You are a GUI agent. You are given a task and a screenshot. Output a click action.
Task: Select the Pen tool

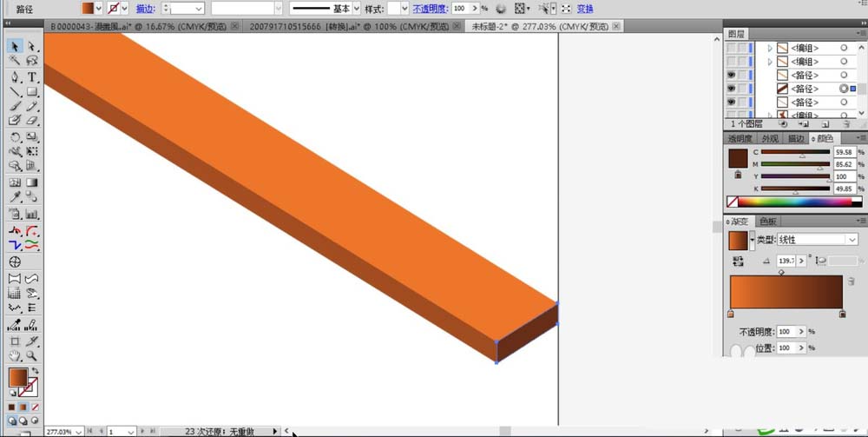pyautogui.click(x=15, y=77)
